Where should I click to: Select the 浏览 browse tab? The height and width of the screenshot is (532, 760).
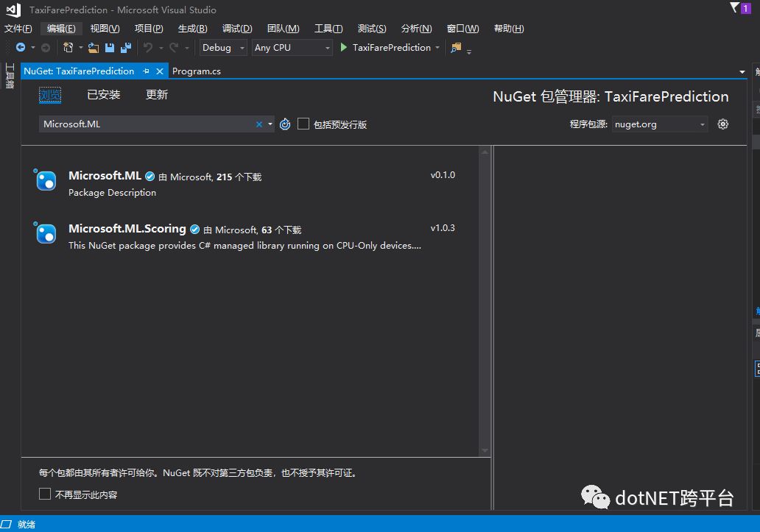[50, 95]
